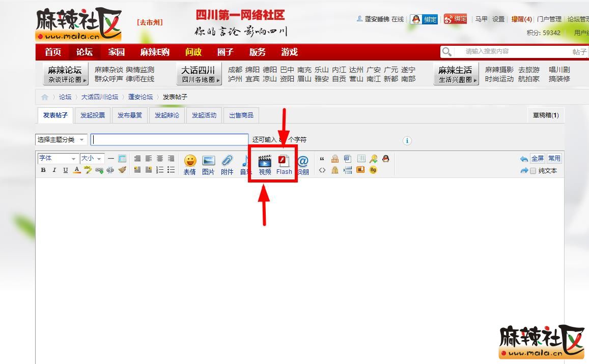Right align the text
The width and height of the screenshot is (589, 364).
(171, 158)
